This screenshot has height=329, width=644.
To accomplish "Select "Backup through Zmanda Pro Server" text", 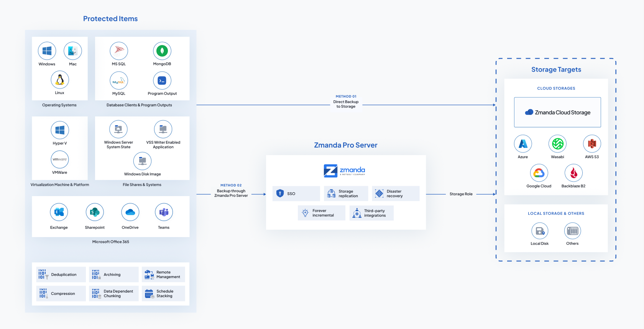I will [231, 193].
